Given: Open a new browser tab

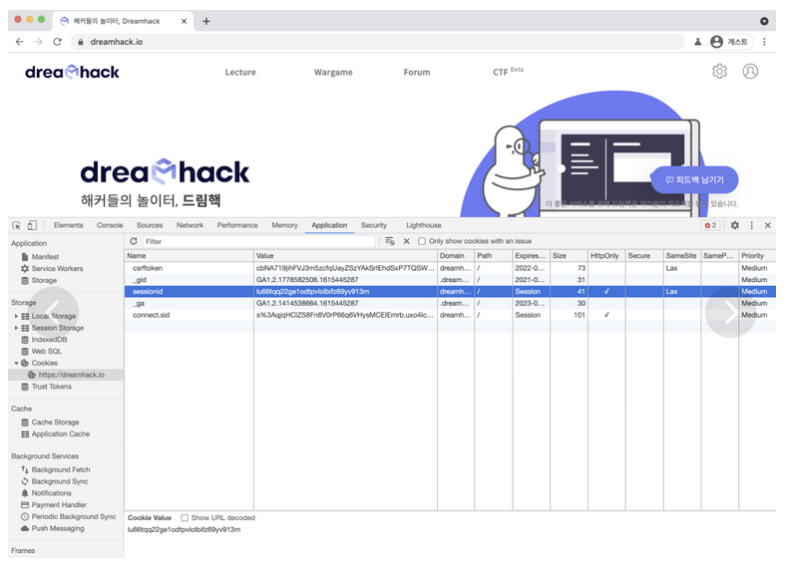Looking at the screenshot, I should (206, 21).
